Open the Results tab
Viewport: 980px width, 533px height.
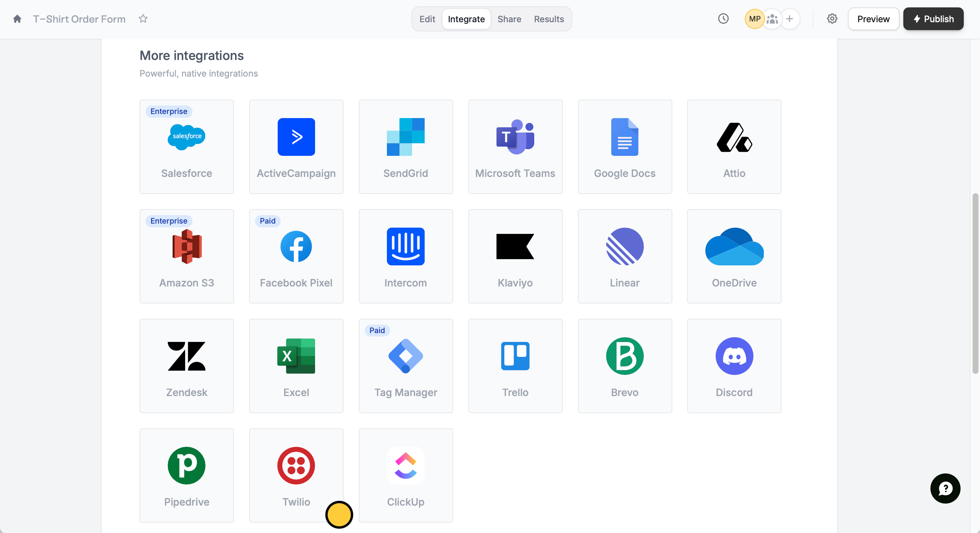click(x=549, y=19)
